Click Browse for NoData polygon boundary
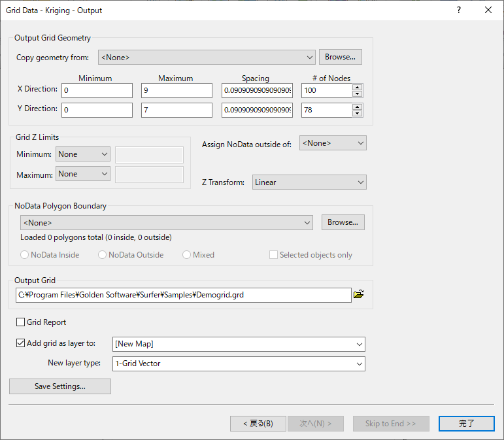This screenshot has height=440, width=504. click(343, 222)
